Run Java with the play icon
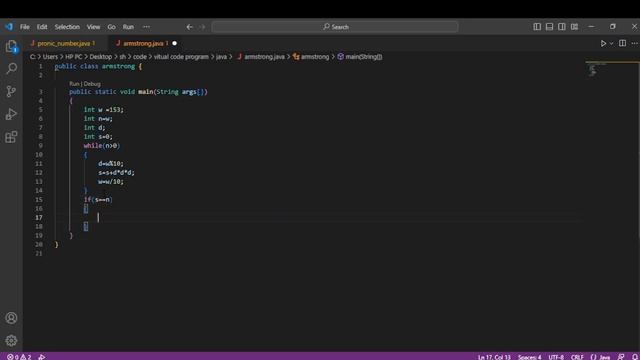This screenshot has height=360, width=640. [x=603, y=43]
